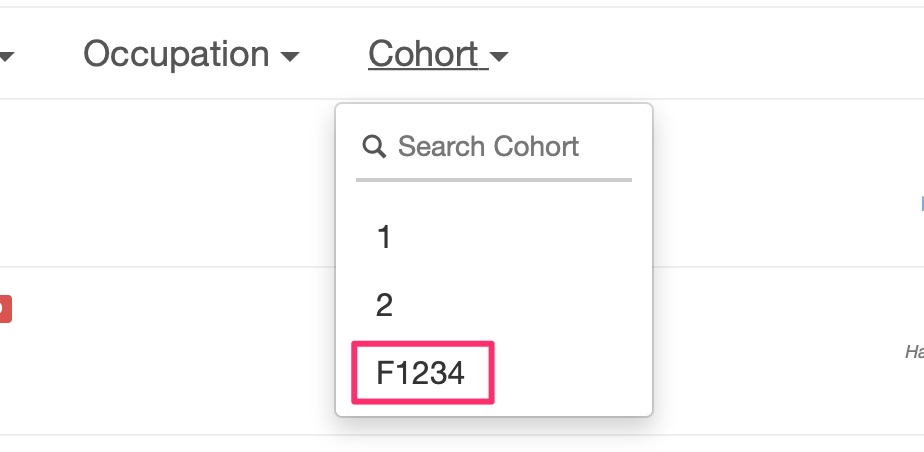Click the underline beneath Search Cohort field
The width and height of the screenshot is (924, 452).
pyautogui.click(x=494, y=179)
